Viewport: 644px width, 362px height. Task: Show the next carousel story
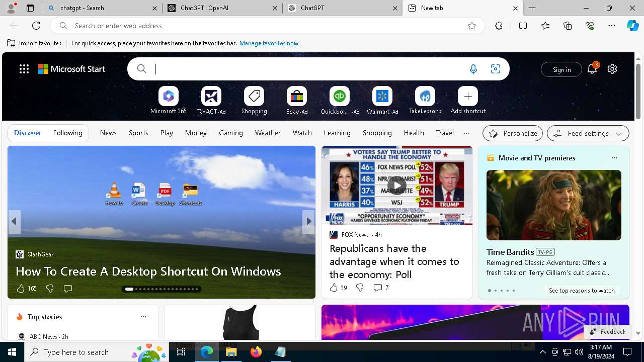click(x=308, y=221)
